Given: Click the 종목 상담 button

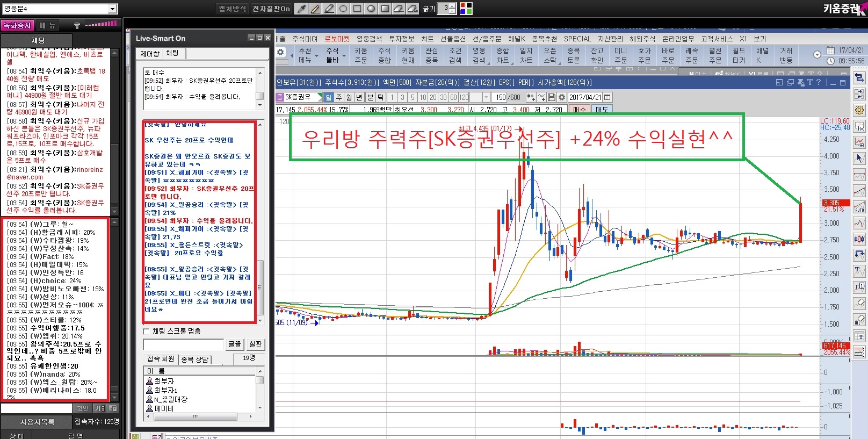Looking at the screenshot, I should pyautogui.click(x=195, y=359).
